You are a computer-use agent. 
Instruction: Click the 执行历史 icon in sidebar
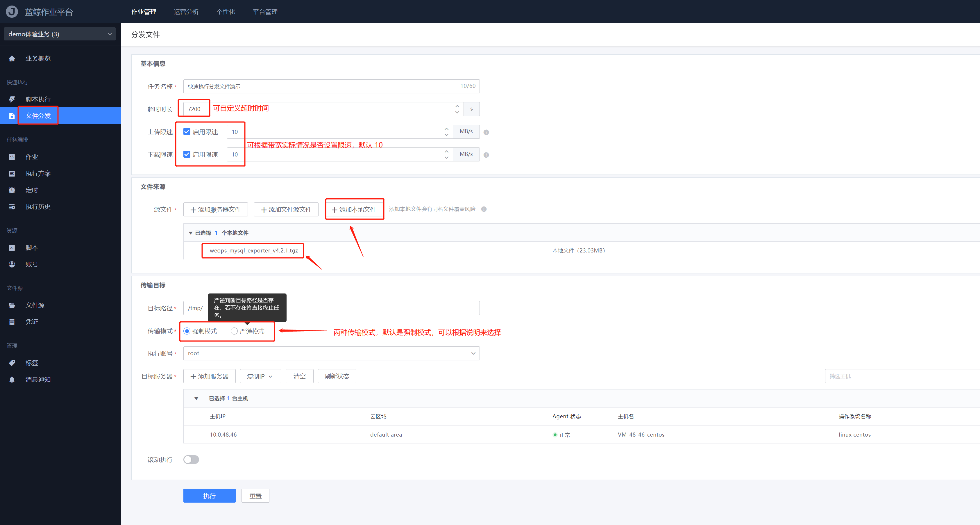[12, 207]
